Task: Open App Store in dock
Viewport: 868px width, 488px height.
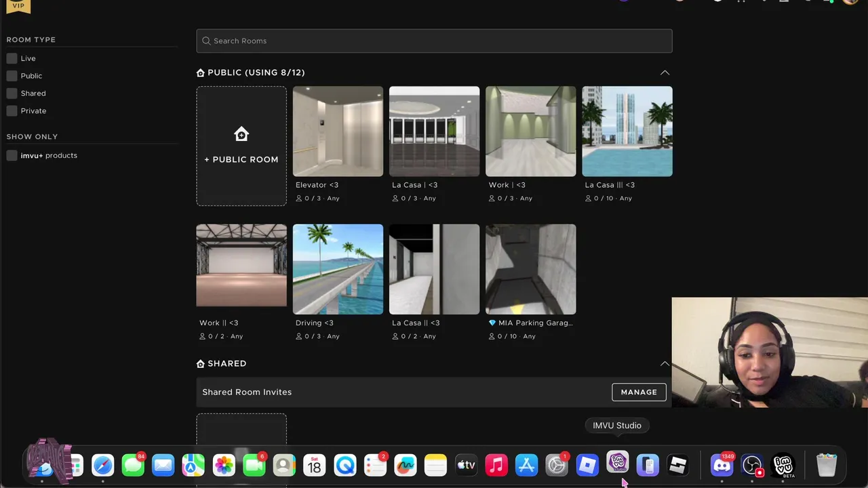Action: point(526,465)
